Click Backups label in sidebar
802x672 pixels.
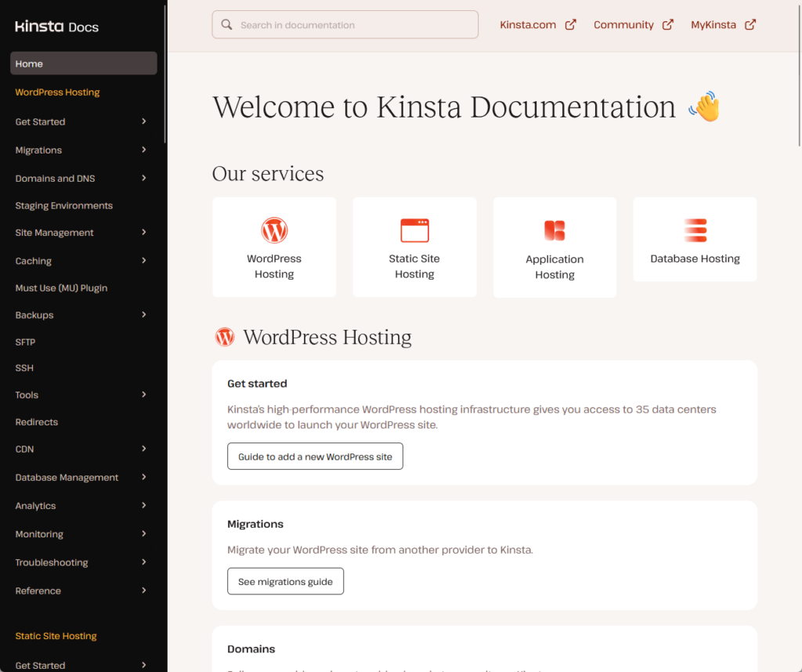pos(34,315)
